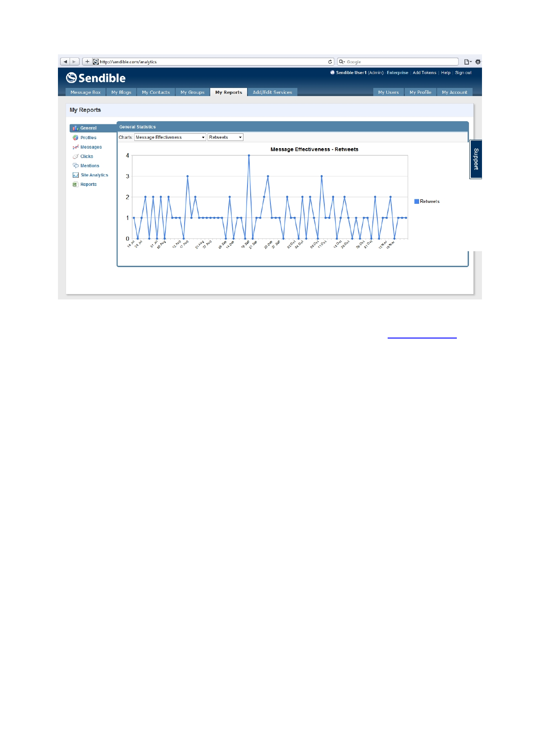Viewport: 535px width, 756px height.
Task: Go to the My Profile tab
Action: point(420,92)
